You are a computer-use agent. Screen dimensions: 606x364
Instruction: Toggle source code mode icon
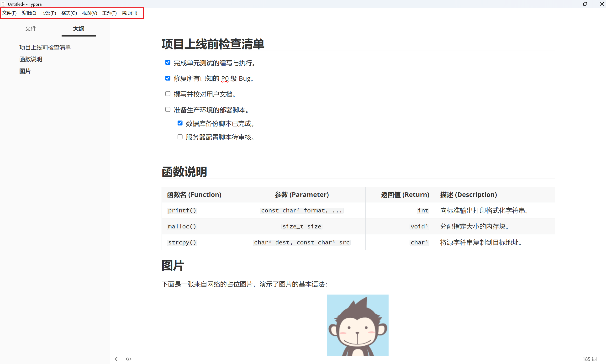pos(128,359)
